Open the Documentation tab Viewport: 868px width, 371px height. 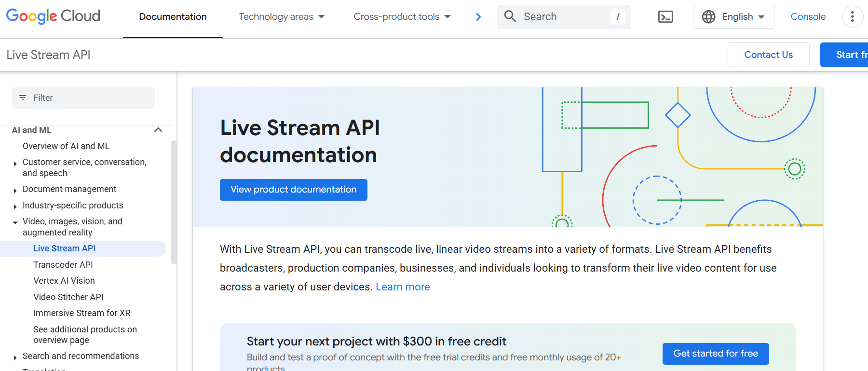(x=173, y=17)
